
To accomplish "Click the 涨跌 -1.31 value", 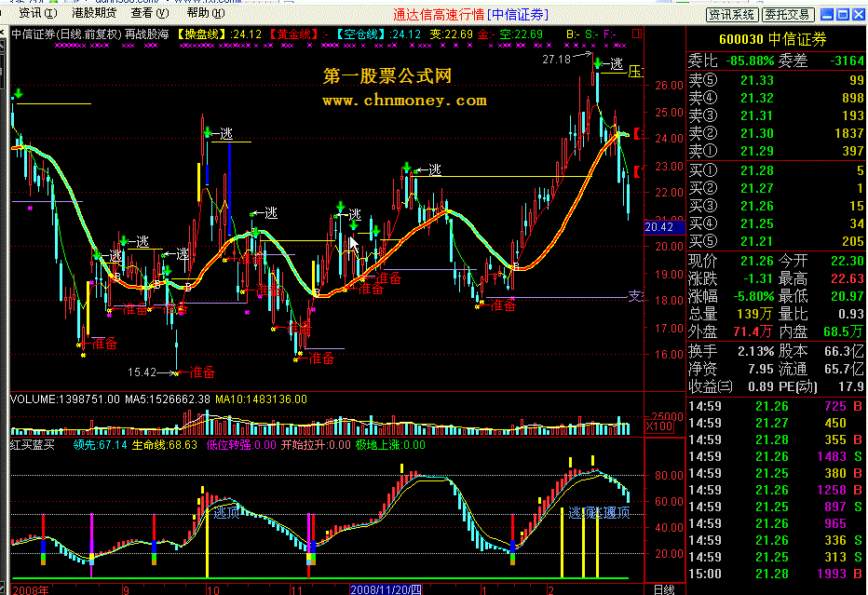I will [x=758, y=278].
